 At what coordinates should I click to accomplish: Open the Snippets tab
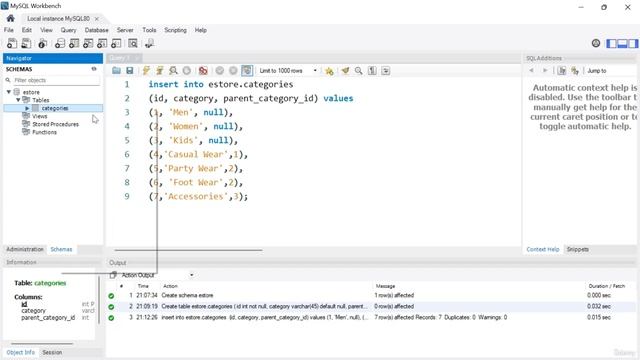(x=578, y=249)
